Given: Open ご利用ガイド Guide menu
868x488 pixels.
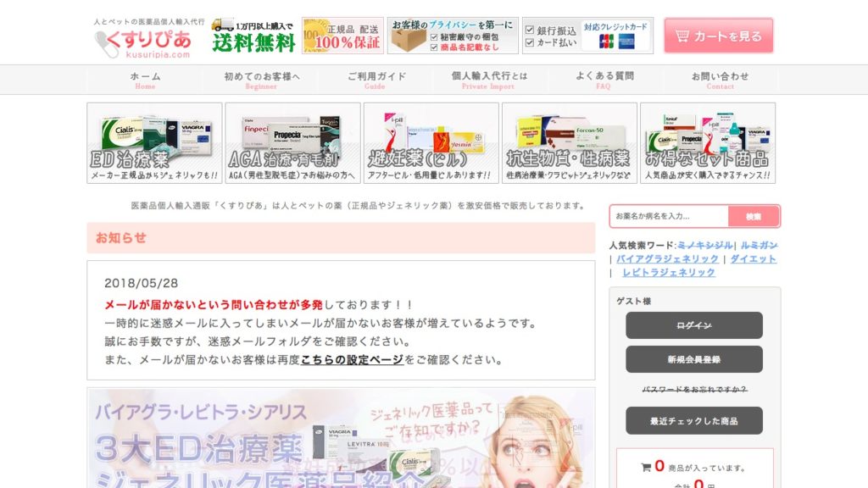Looking at the screenshot, I should pos(376,80).
